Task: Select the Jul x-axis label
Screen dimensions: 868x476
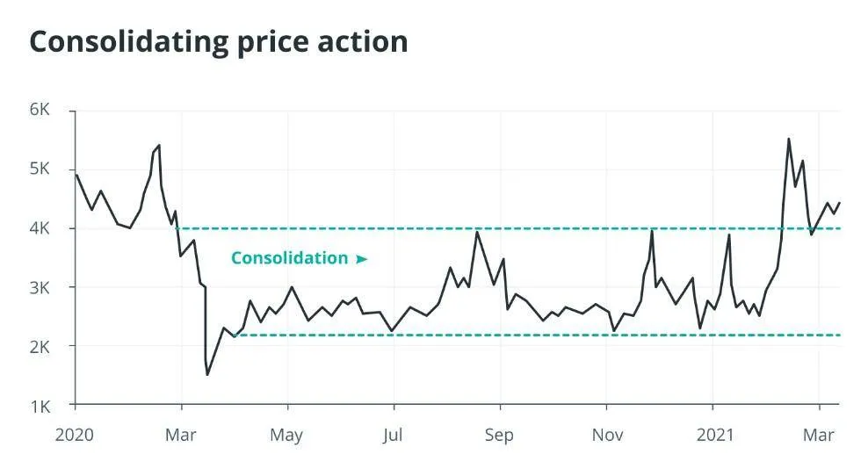Action: [x=393, y=435]
